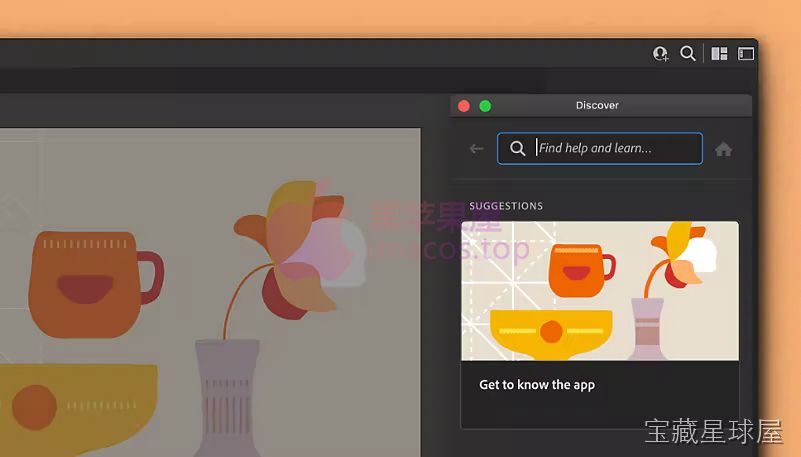Click the magnifier inside the Discover search box
This screenshot has width=801, height=457.
517,149
